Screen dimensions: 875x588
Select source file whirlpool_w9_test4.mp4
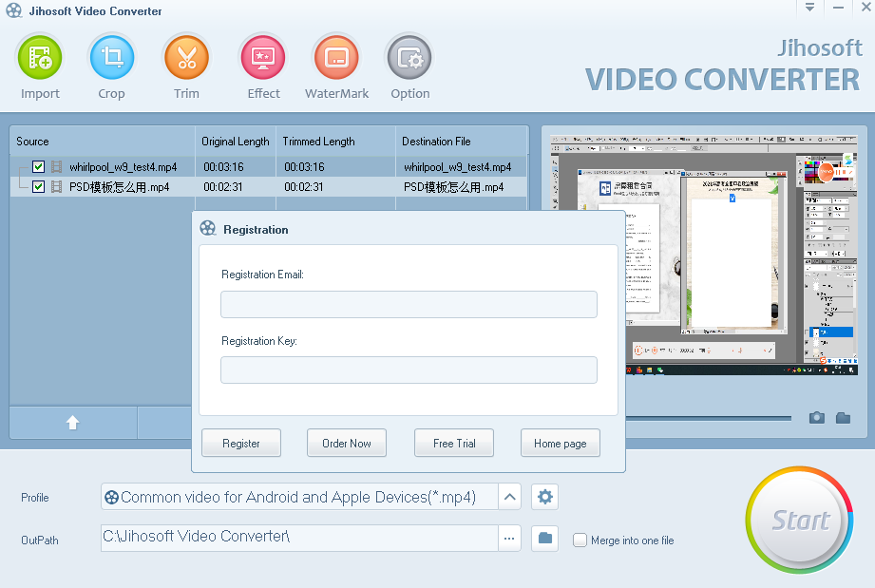123,167
